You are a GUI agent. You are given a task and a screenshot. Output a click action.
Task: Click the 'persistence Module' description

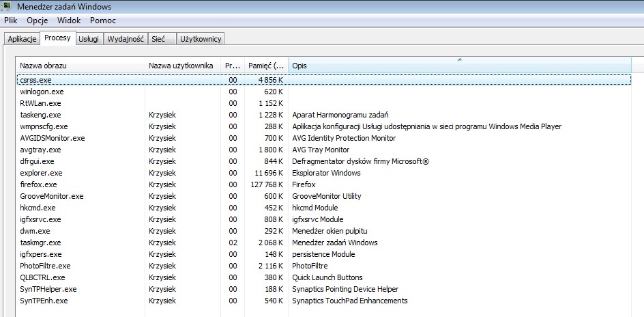323,254
